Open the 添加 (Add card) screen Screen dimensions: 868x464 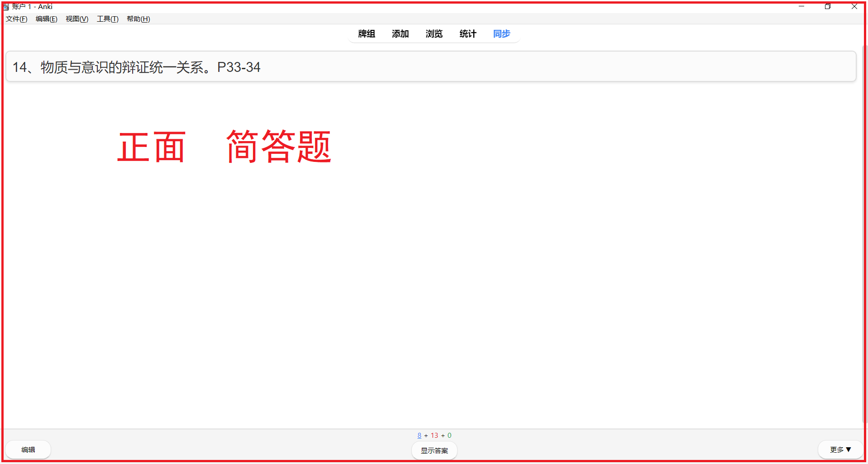(x=400, y=34)
